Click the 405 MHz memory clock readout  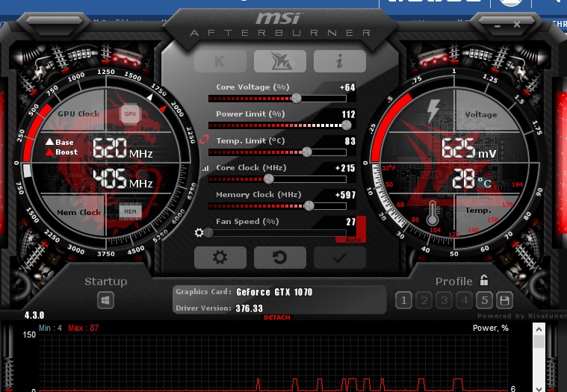click(123, 178)
